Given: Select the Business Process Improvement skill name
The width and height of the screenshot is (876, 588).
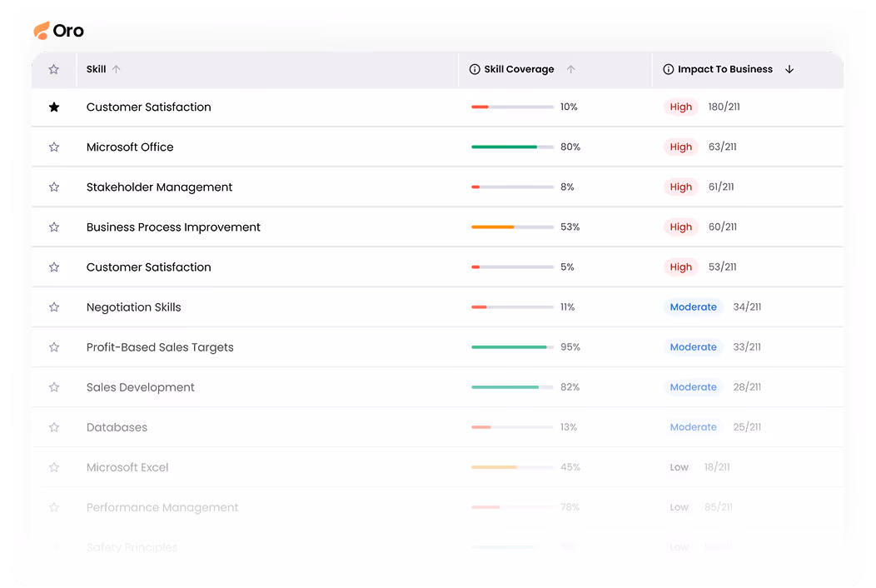Looking at the screenshot, I should (x=173, y=227).
